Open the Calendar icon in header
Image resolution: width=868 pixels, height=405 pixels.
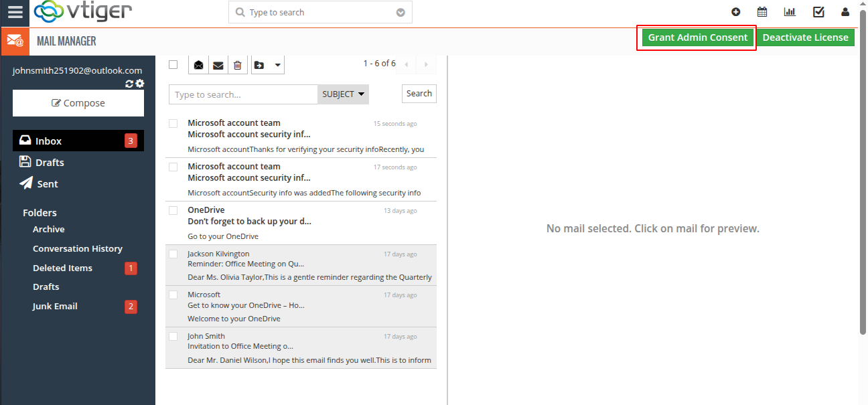762,12
